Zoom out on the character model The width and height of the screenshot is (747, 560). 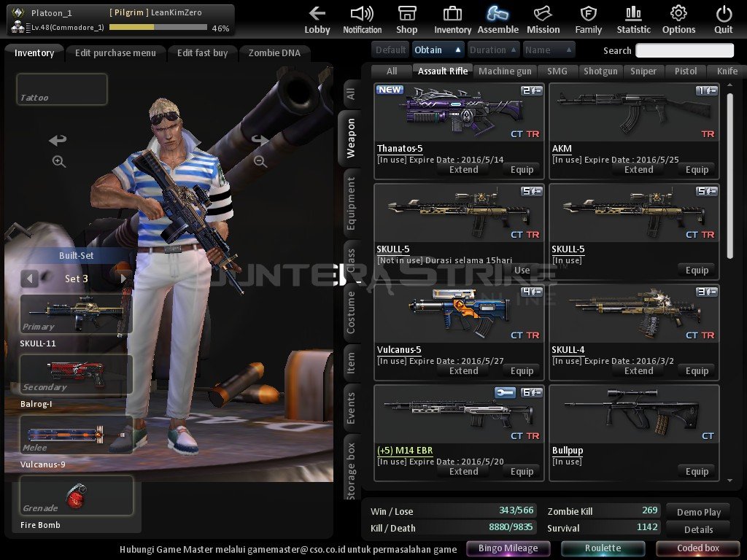pos(260,161)
